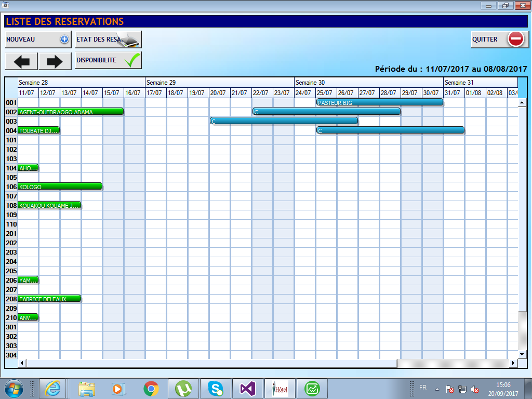532x399 pixels.
Task: Click horizontal scrollbar right arrow
Action: 513,363
